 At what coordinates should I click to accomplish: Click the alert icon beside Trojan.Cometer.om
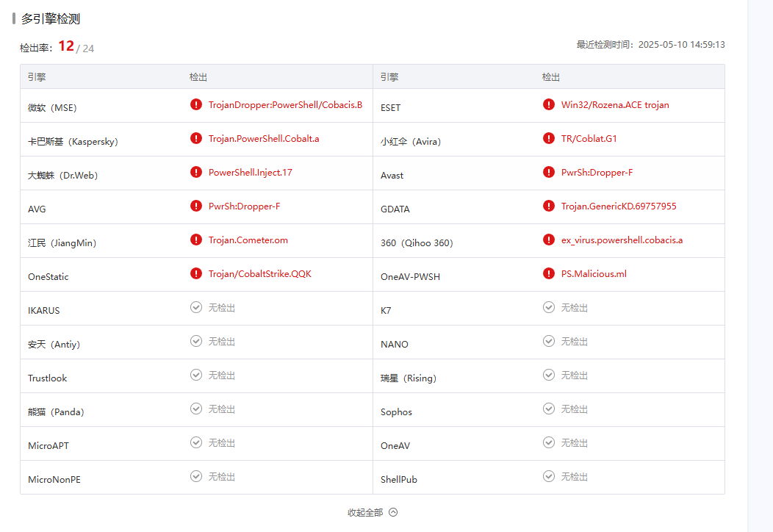click(x=196, y=240)
